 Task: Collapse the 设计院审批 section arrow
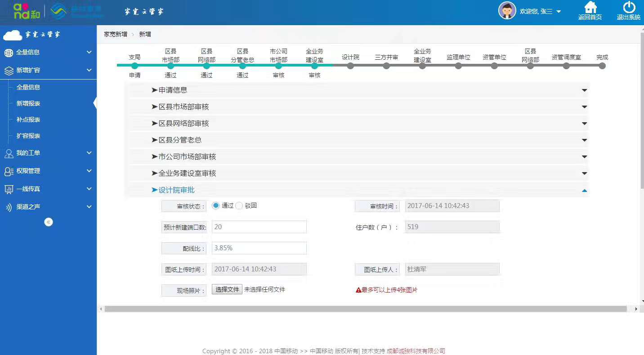tap(585, 191)
